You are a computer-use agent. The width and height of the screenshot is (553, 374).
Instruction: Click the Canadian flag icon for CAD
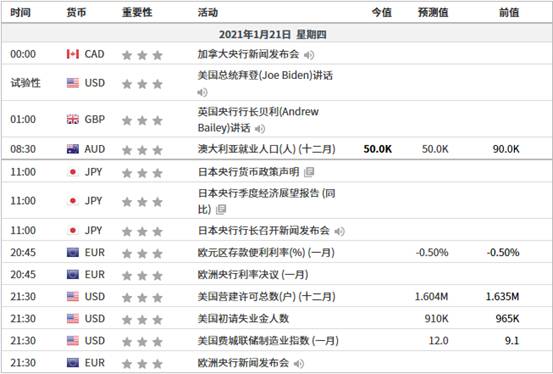coord(73,54)
